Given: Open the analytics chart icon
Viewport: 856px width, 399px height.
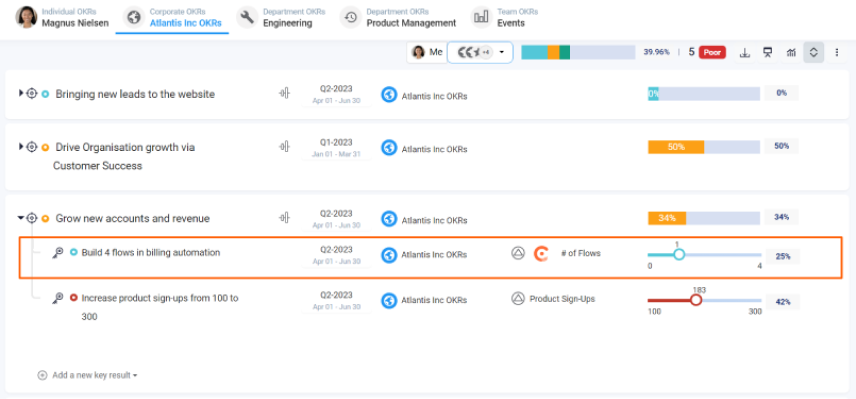Looking at the screenshot, I should point(790,52).
